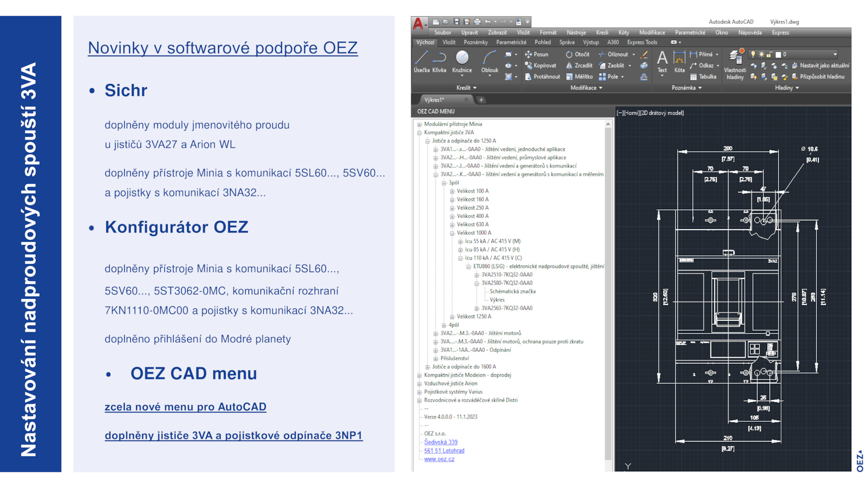This screenshot has height=488, width=868.
Task: Expand Modulární přístroje Minia tree node
Action: (x=419, y=124)
